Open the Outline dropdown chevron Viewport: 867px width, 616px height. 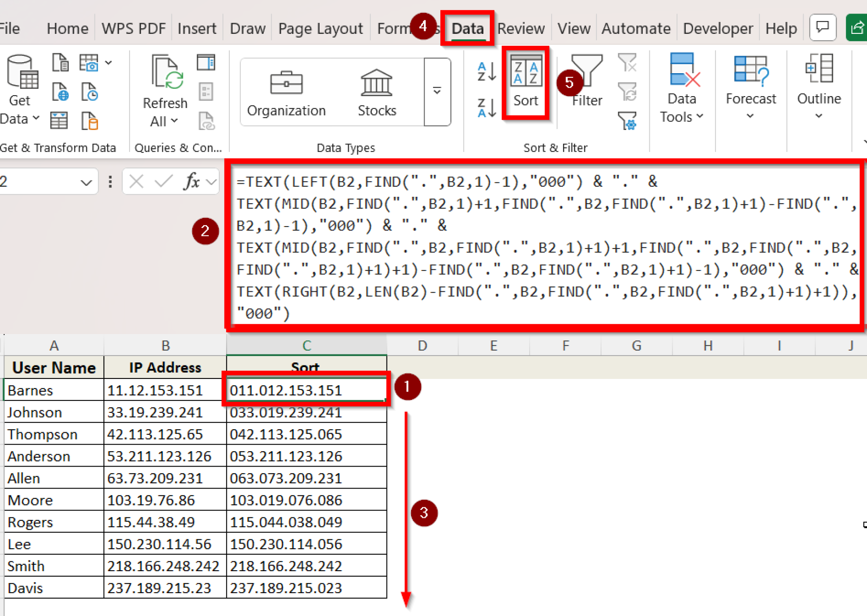click(x=819, y=115)
